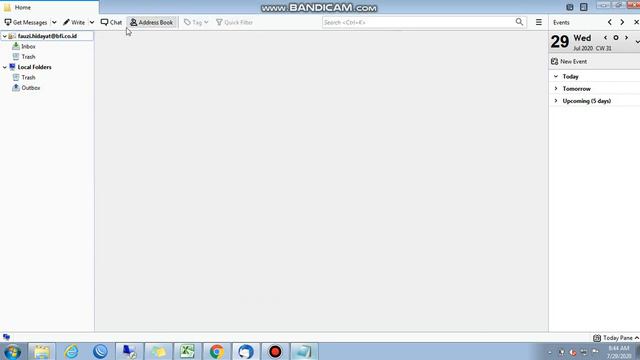
Task: Open File Explorer from taskbar
Action: click(x=42, y=352)
